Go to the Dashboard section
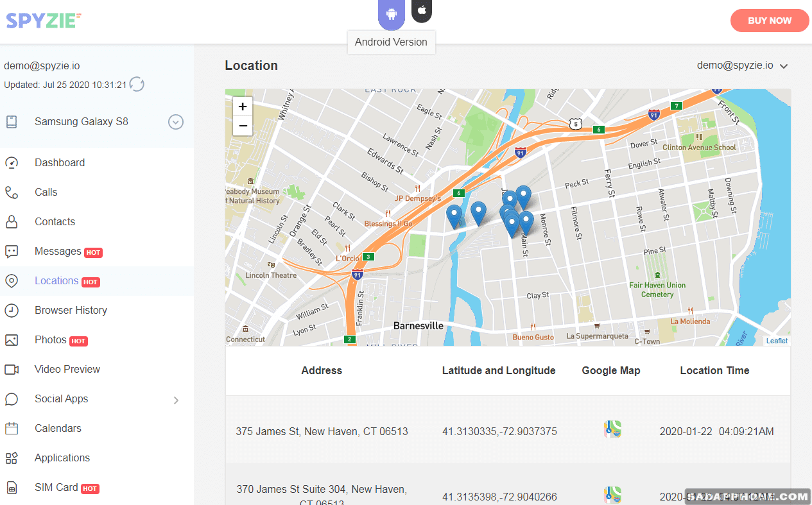Image resolution: width=812 pixels, height=505 pixels. (x=60, y=162)
